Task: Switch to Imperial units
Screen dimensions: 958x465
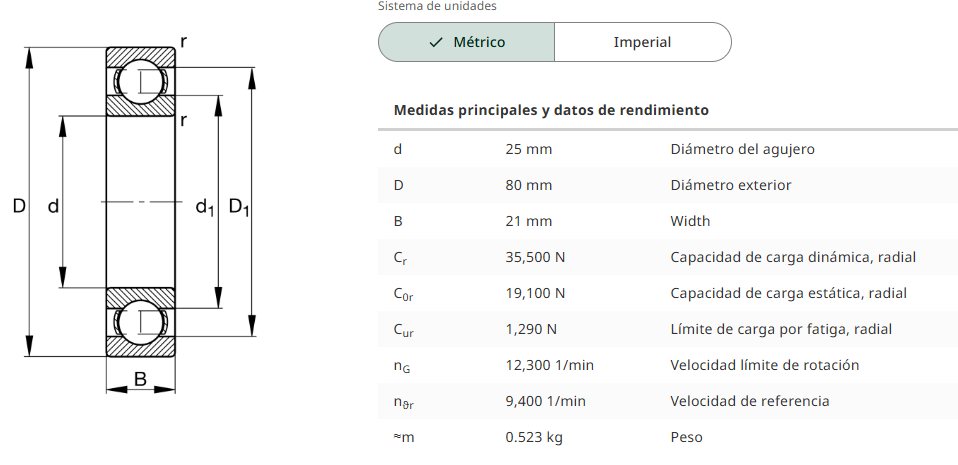Action: coord(642,42)
